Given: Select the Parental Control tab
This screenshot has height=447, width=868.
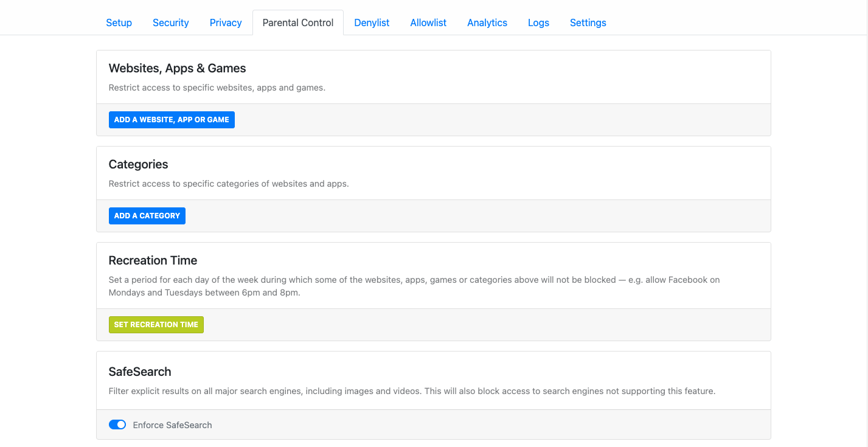Looking at the screenshot, I should pos(298,23).
